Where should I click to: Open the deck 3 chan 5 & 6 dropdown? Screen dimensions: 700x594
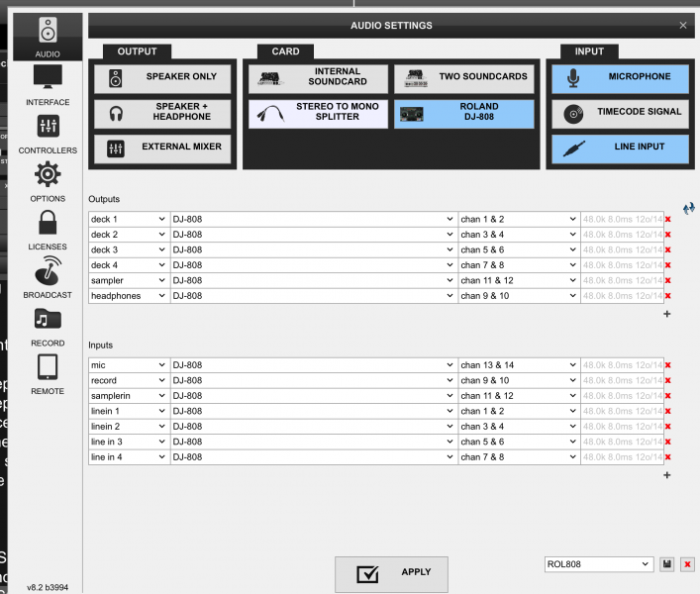click(519, 249)
